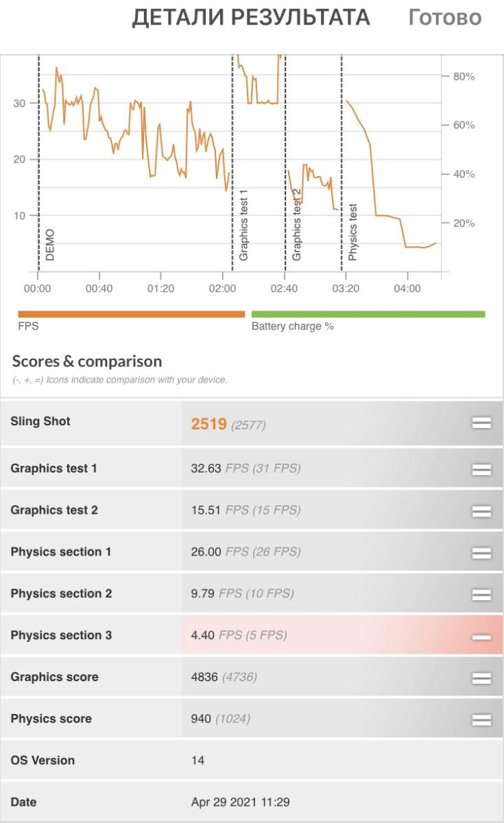Toggle the green Battery charge % legend
This screenshot has height=823, width=504.
(x=368, y=315)
